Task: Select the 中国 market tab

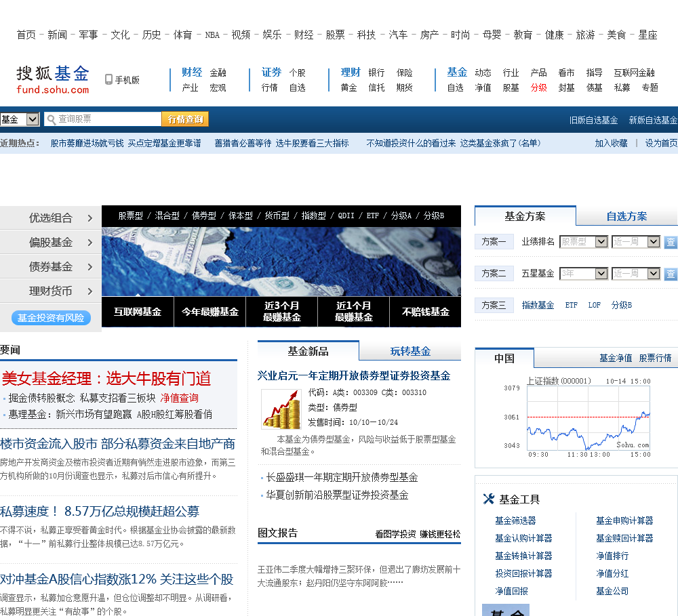Action: click(x=504, y=358)
